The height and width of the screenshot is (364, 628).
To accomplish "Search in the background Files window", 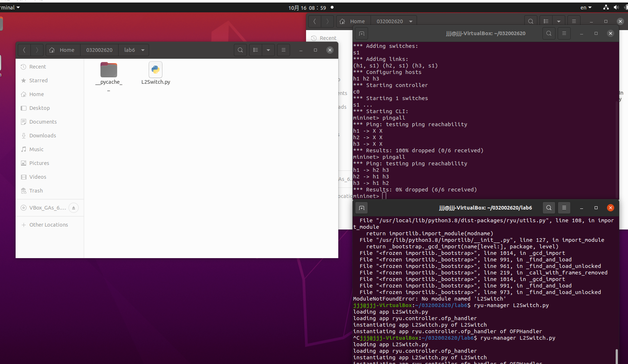I will 531,21.
